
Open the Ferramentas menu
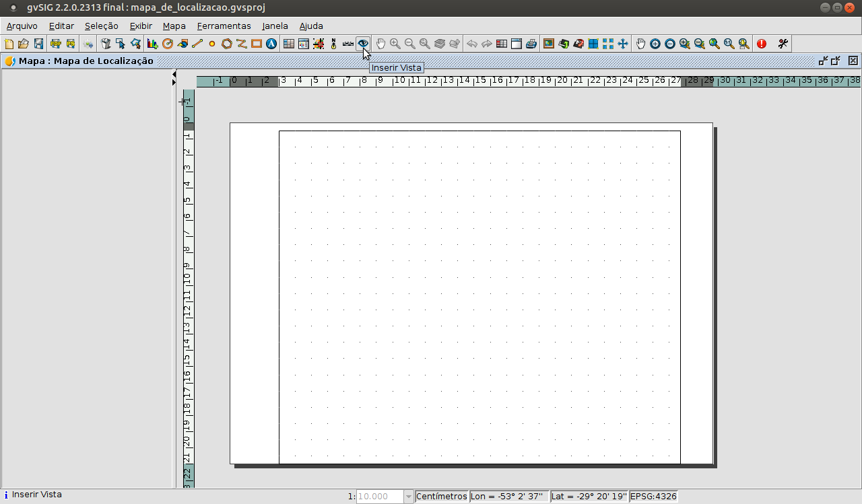point(224,26)
